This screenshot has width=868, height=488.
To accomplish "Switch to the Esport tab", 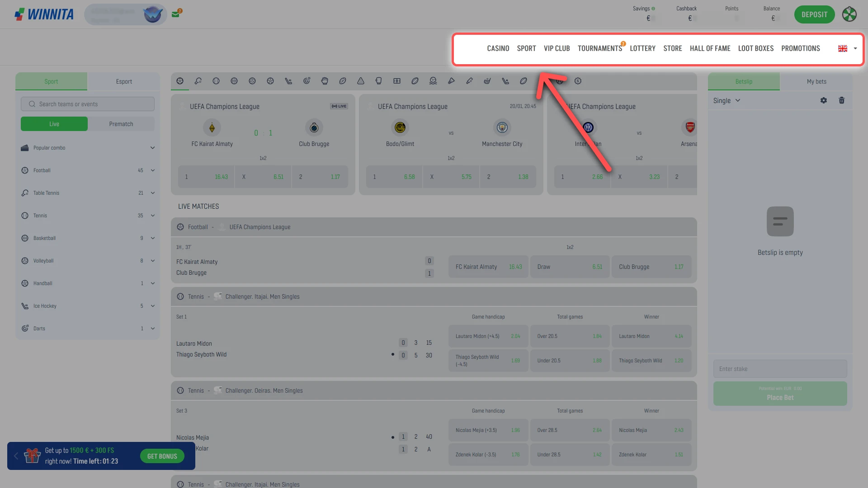I will pyautogui.click(x=124, y=81).
